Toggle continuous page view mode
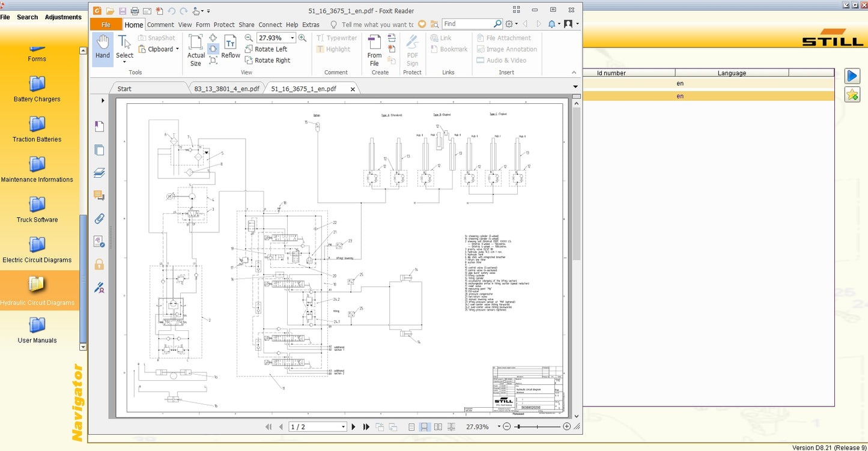This screenshot has width=868, height=451. (425, 427)
